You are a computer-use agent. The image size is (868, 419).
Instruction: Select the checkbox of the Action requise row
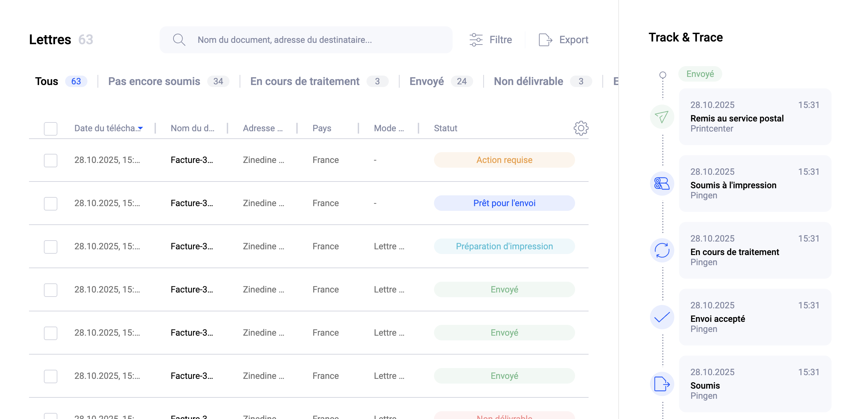[x=50, y=160]
